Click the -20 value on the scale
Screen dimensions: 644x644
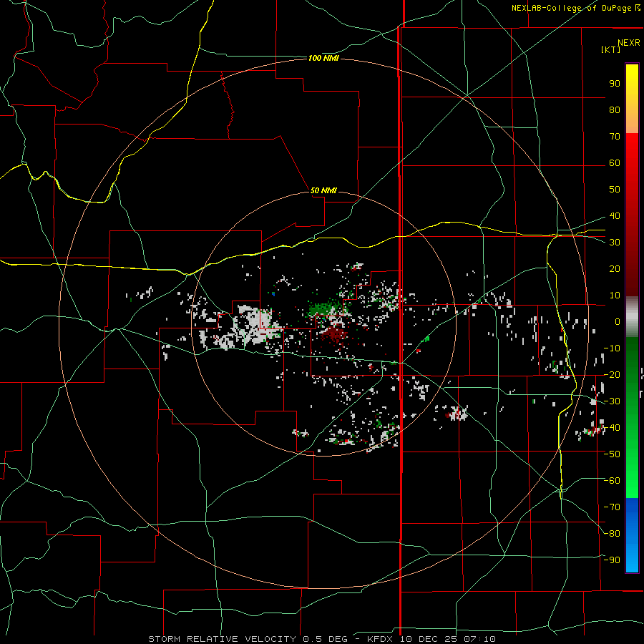click(x=612, y=375)
